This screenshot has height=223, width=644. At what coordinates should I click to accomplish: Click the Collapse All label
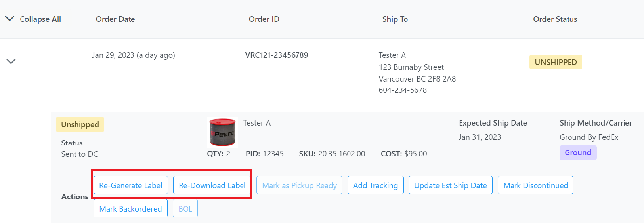point(40,19)
